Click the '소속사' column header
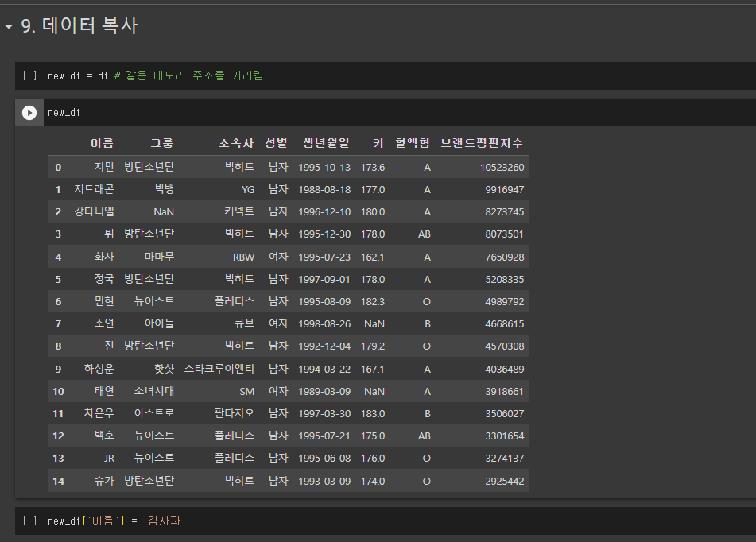756x542 pixels. (x=236, y=143)
